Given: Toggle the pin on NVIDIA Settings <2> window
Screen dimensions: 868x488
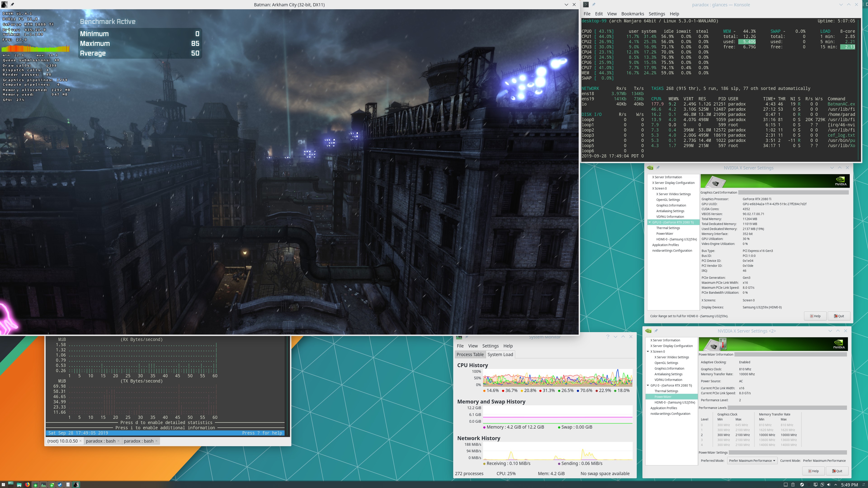Looking at the screenshot, I should pyautogui.click(x=656, y=331).
